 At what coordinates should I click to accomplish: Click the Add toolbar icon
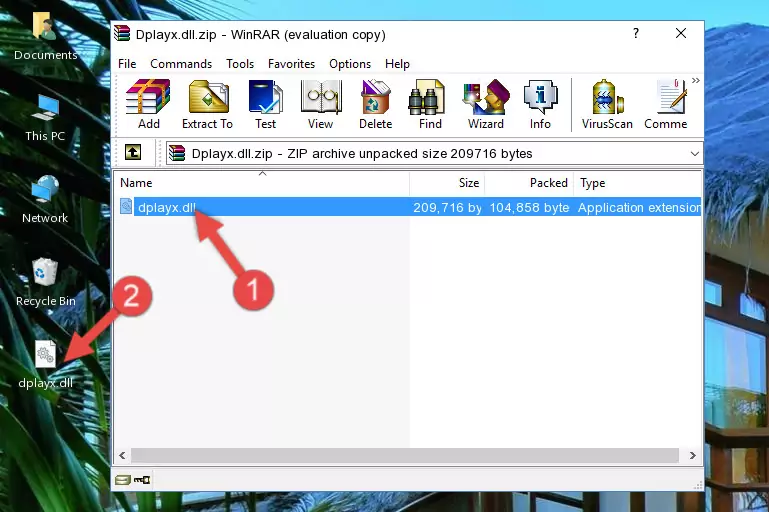tap(148, 104)
